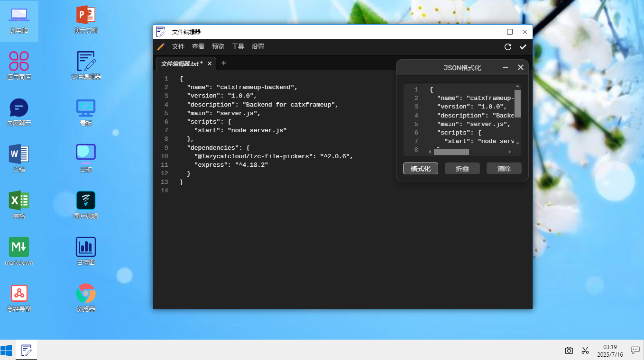Viewport: 644px width, 360px height.
Task: Open the 工具 menu
Action: (238, 46)
